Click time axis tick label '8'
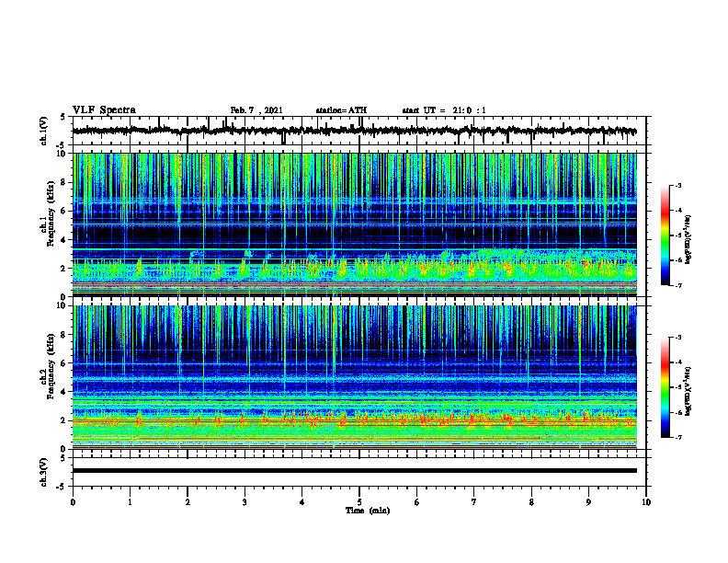Image resolution: width=728 pixels, height=563 pixels. [x=531, y=502]
